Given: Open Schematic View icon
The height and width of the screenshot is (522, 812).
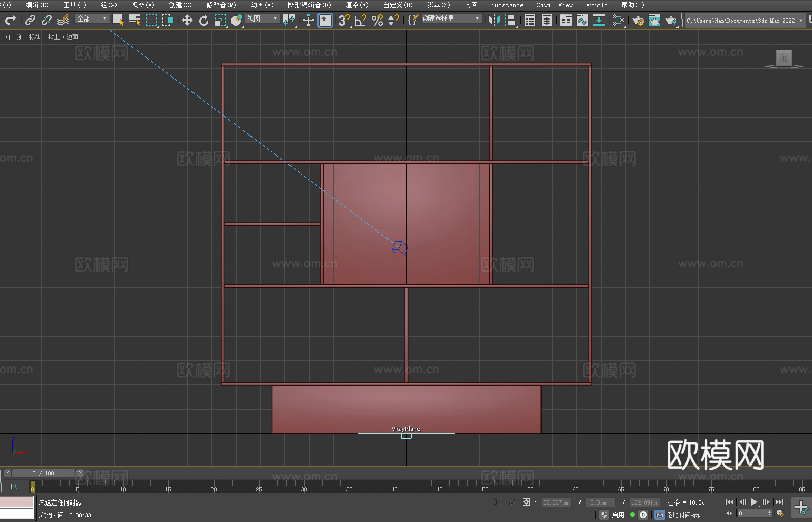Looking at the screenshot, I should point(599,20).
